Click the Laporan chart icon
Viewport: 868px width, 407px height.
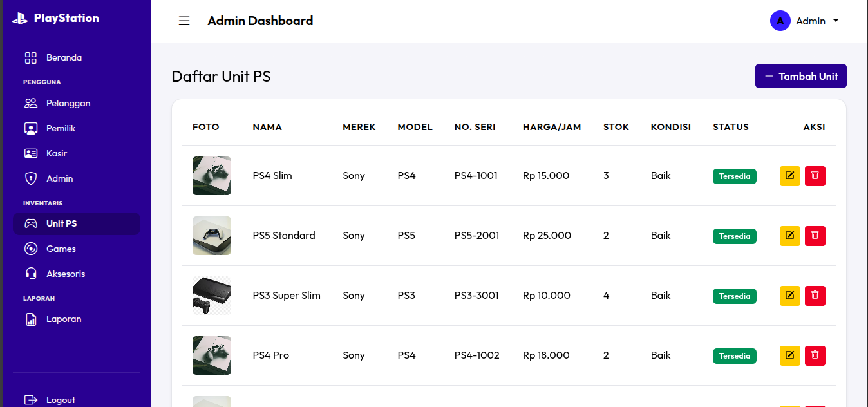click(x=31, y=319)
